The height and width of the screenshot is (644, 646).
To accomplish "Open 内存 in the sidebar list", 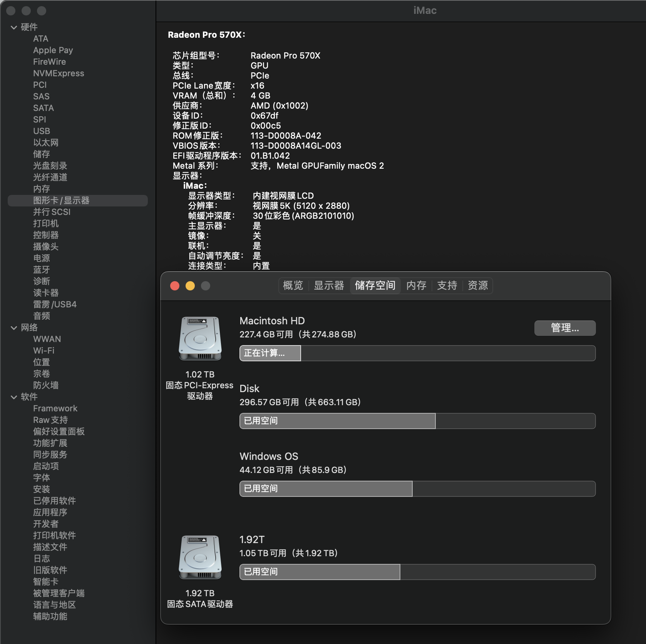I will click(42, 189).
